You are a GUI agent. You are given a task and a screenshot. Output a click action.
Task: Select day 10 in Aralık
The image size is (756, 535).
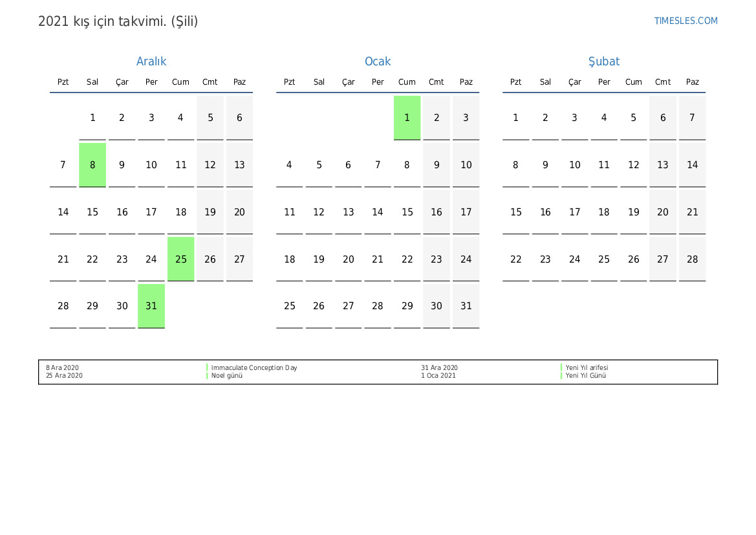pyautogui.click(x=151, y=165)
